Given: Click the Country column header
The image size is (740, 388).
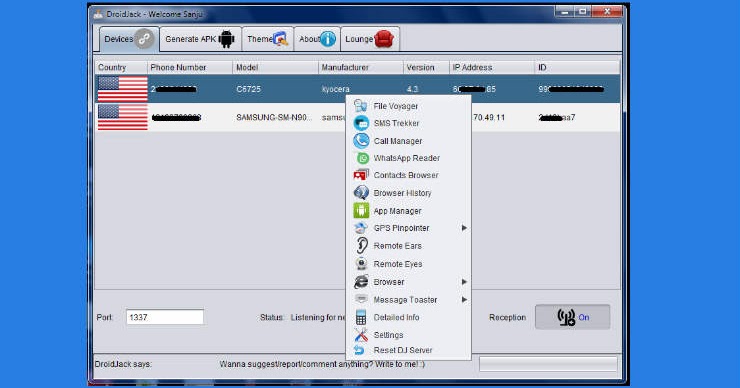Looking at the screenshot, I should click(121, 67).
